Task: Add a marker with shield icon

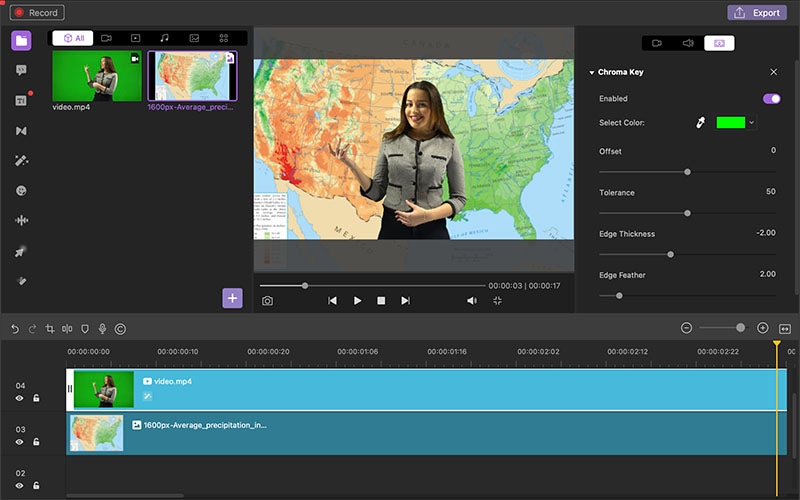Action: point(85,329)
